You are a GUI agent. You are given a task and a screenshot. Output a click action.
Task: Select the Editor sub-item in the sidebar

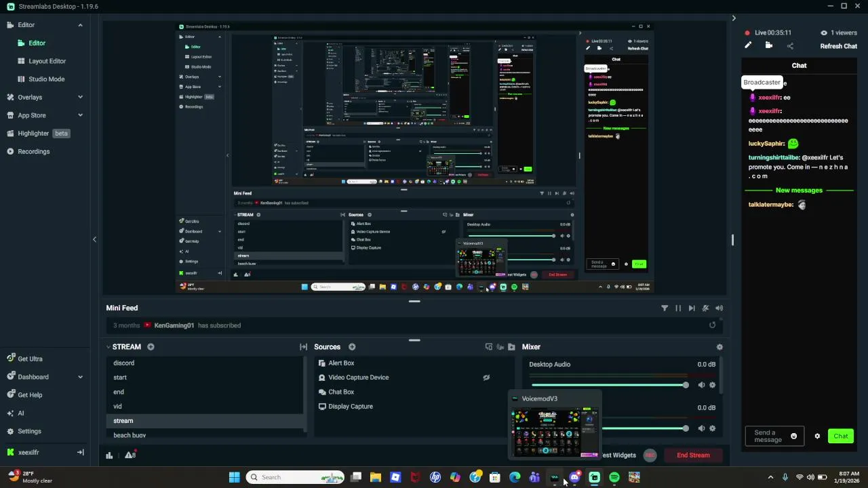coord(37,43)
